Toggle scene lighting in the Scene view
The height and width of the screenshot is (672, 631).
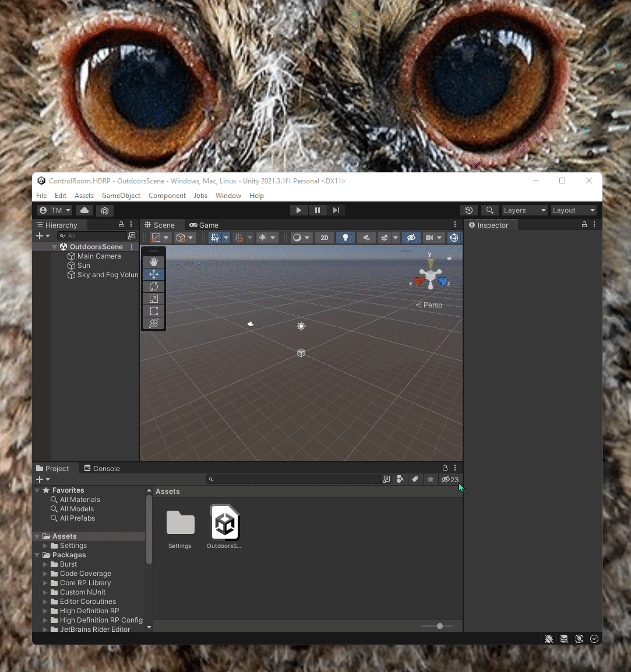[x=345, y=238]
